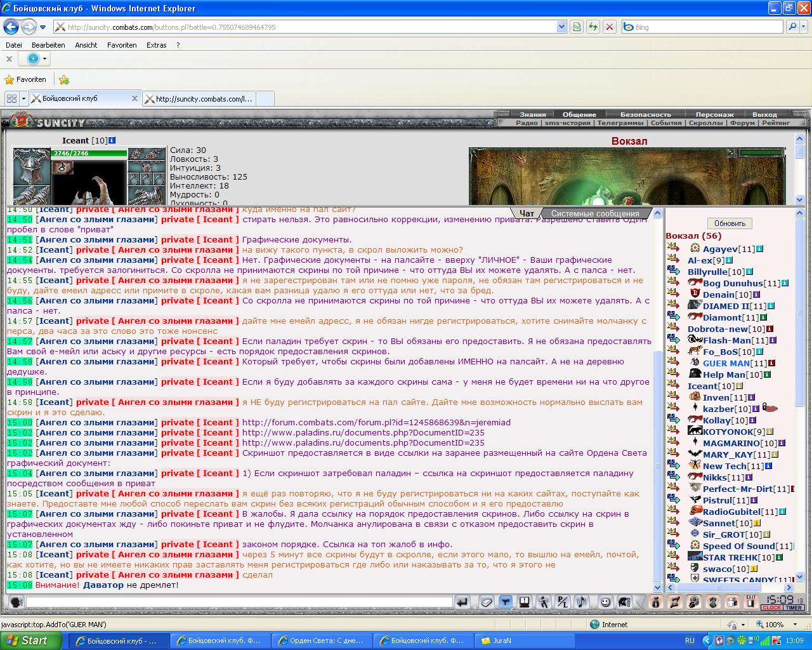
Task: Click the running man icon in chat toolbar
Action: point(544,602)
